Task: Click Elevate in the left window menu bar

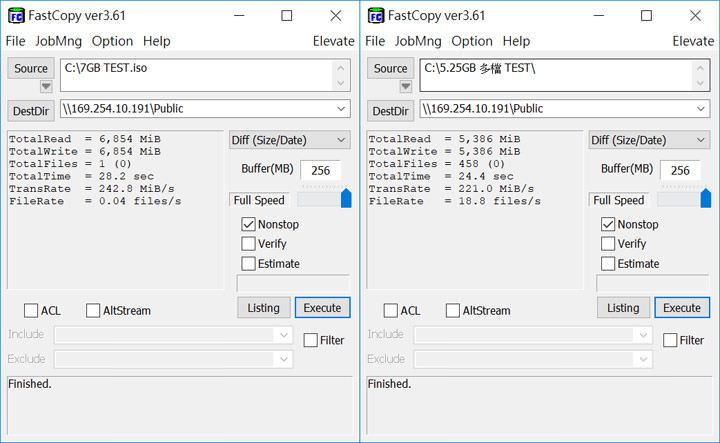Action: pyautogui.click(x=333, y=41)
